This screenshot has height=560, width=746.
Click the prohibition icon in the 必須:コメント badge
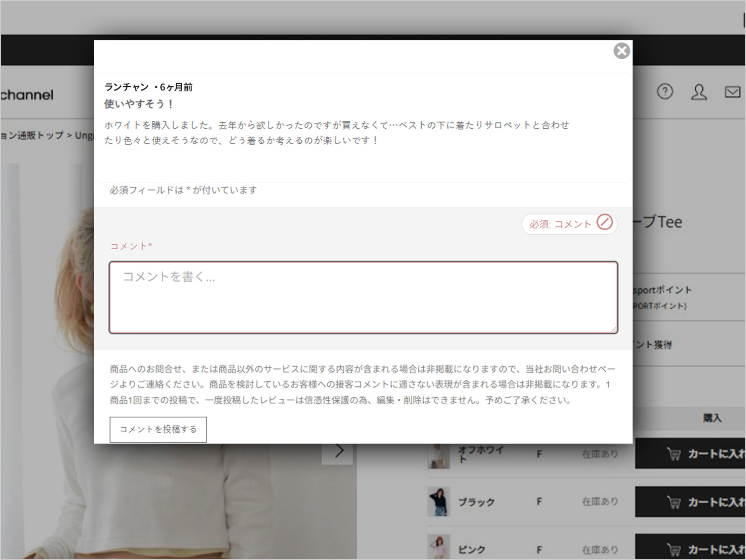pyautogui.click(x=604, y=224)
